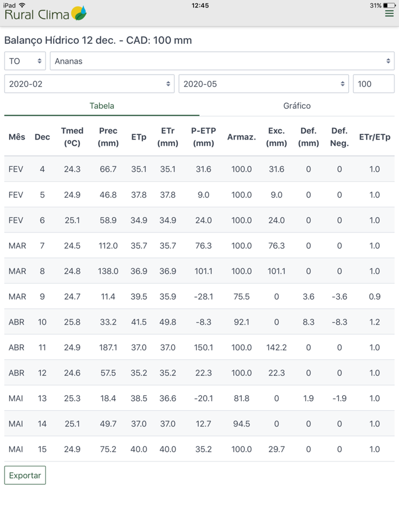Viewport: 399px width, 532px height.
Task: Click the Rural Clima logo
Action: (x=46, y=14)
